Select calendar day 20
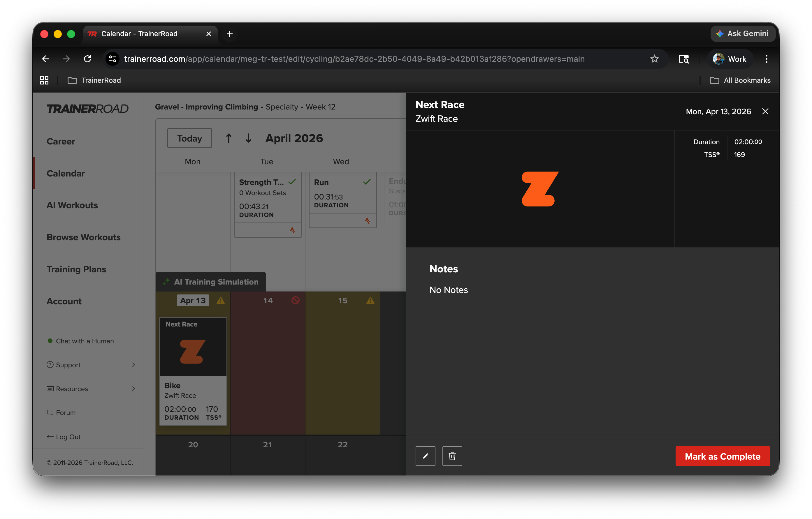 point(193,444)
